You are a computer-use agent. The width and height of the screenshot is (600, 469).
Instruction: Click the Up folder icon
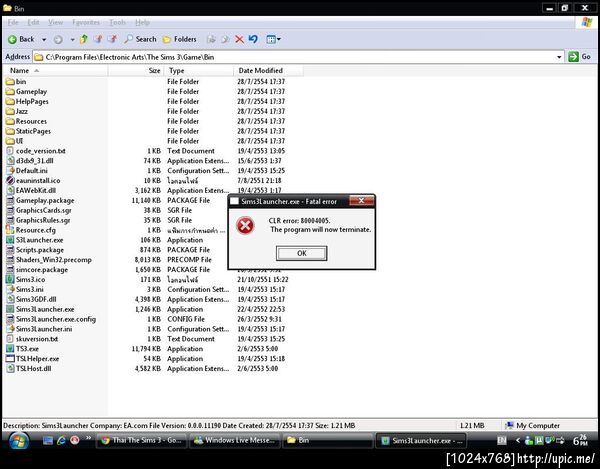click(83, 39)
